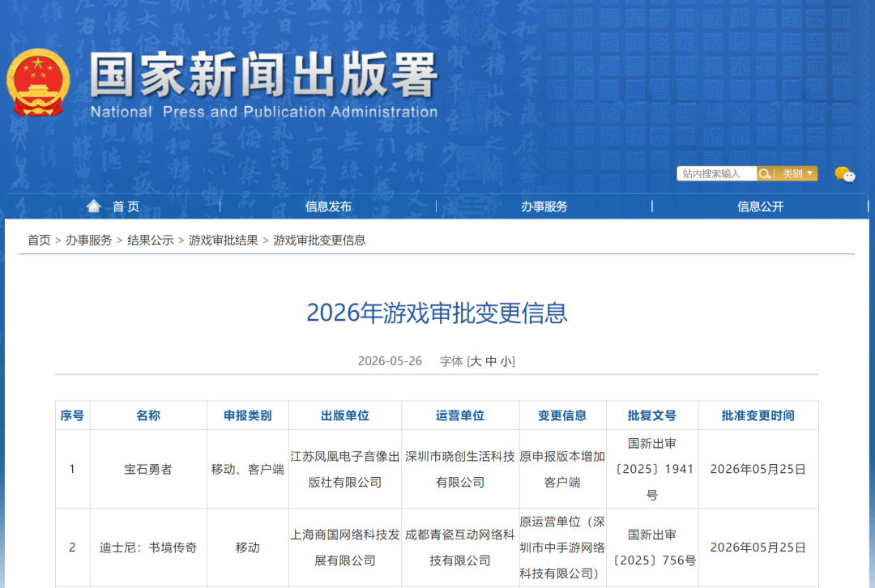Click the 迪士尼 row approval date
The width and height of the screenshot is (875, 588).
[758, 548]
